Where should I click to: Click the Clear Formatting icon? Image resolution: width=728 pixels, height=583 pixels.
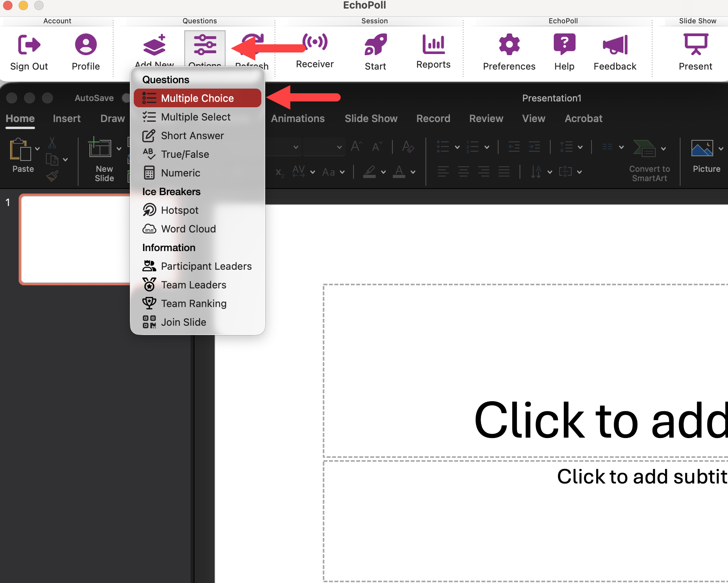point(408,147)
